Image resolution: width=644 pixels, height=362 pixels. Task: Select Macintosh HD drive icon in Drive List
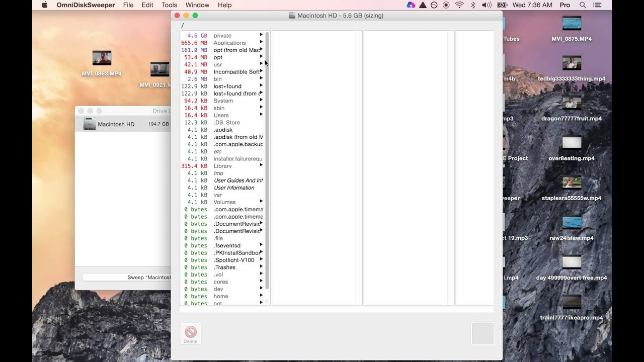[x=90, y=124]
